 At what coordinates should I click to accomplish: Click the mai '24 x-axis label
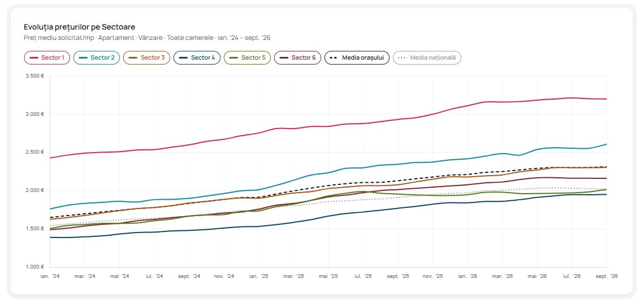click(x=119, y=276)
